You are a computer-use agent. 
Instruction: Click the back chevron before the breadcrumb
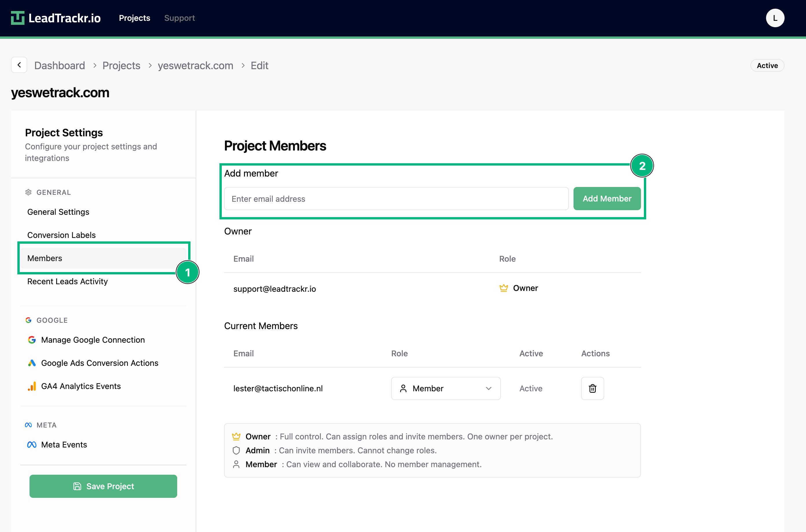[19, 65]
